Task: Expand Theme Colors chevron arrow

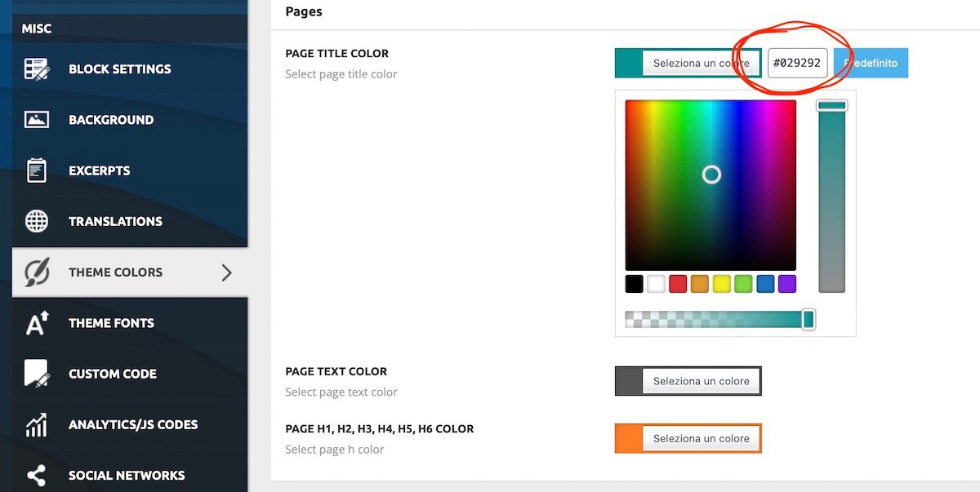Action: coord(226,273)
